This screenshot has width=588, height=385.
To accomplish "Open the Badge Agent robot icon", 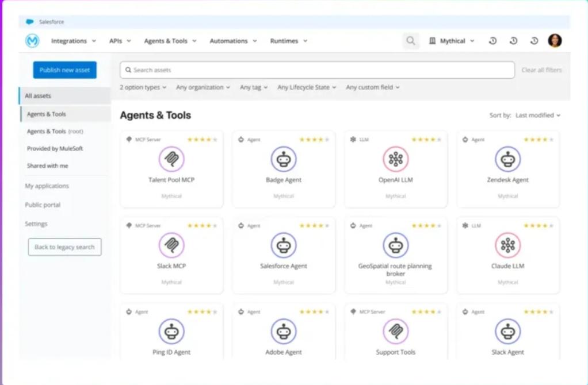I will [284, 159].
